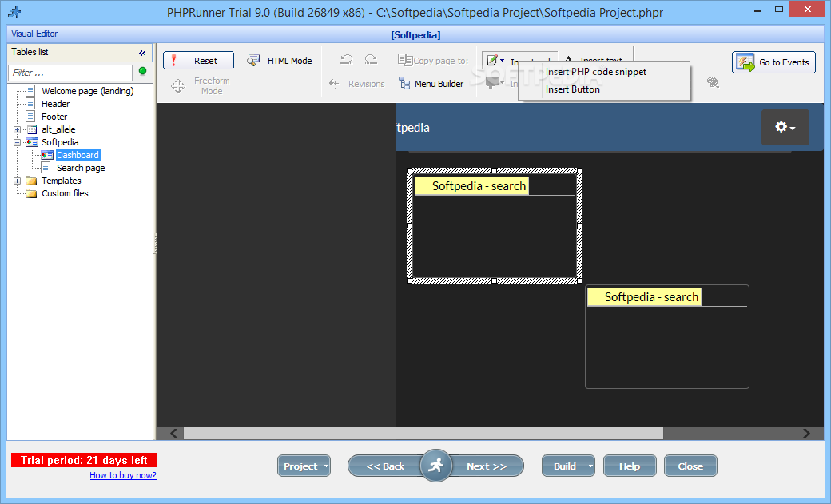The width and height of the screenshot is (831, 504).
Task: Open Revisions from the toolbar
Action: click(x=356, y=84)
